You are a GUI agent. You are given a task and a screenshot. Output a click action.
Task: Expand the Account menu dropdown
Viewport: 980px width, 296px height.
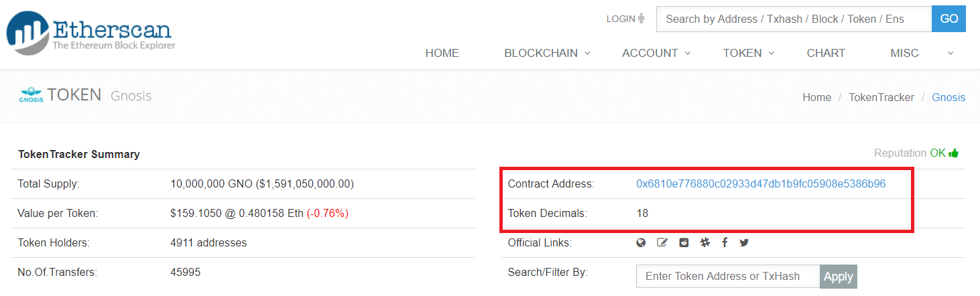click(x=656, y=54)
